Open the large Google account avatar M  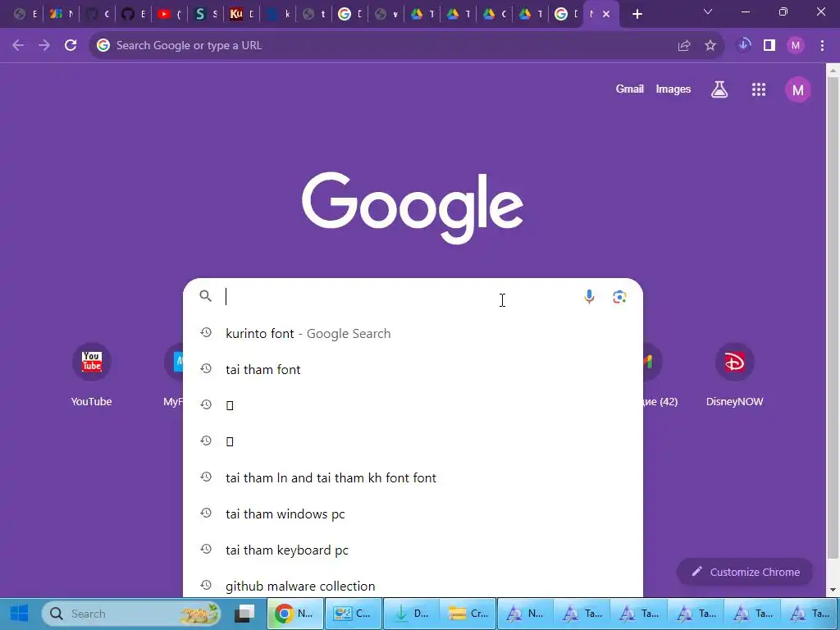(x=797, y=89)
